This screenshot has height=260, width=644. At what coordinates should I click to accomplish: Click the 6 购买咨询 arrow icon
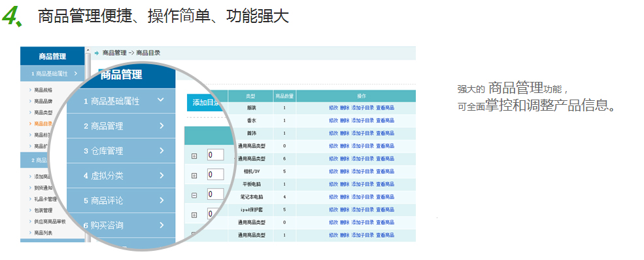coord(162,225)
